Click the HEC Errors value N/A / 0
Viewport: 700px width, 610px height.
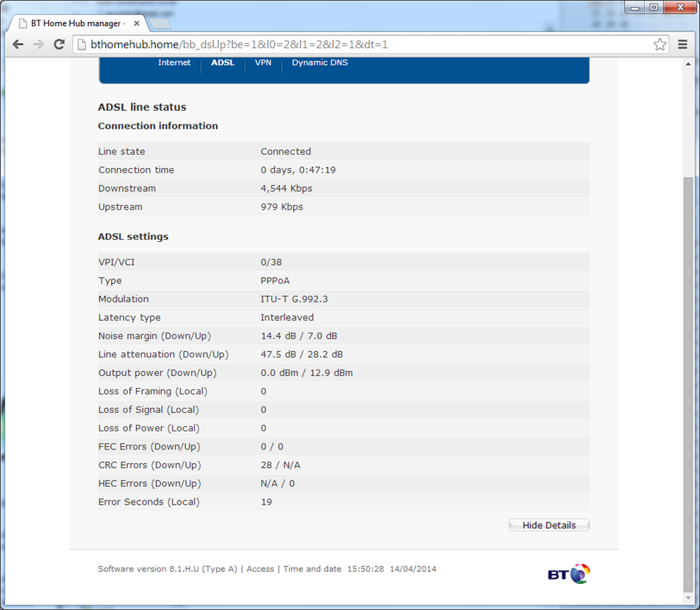[278, 483]
